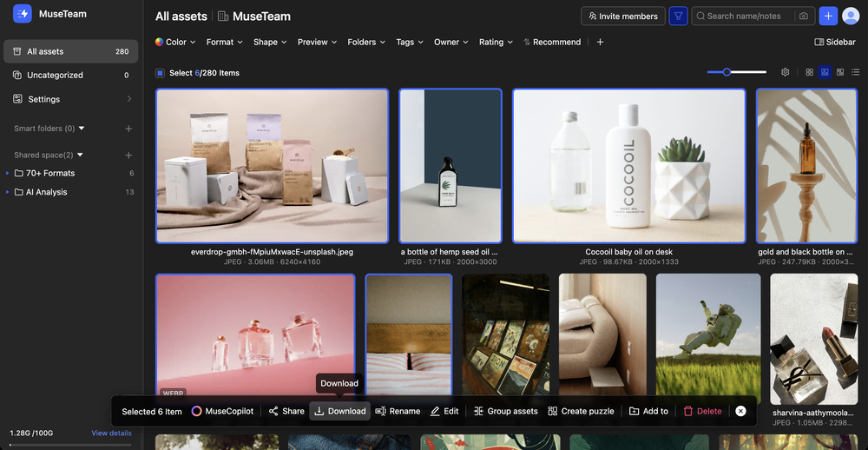Screen dimensions: 868x450
Task: Toggle the Sidebar panel visibility
Action: click(x=835, y=42)
